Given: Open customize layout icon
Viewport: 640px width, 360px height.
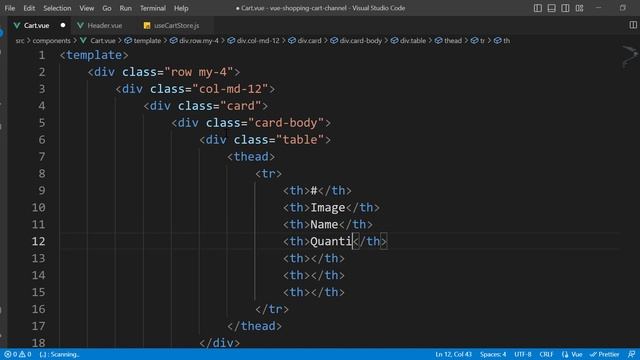Looking at the screenshot, I should point(579,8).
